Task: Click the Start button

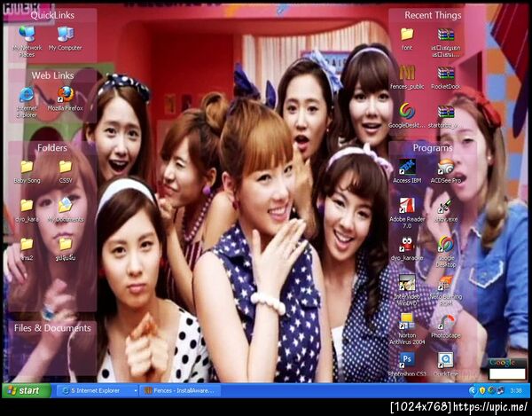Action: pos(27,390)
